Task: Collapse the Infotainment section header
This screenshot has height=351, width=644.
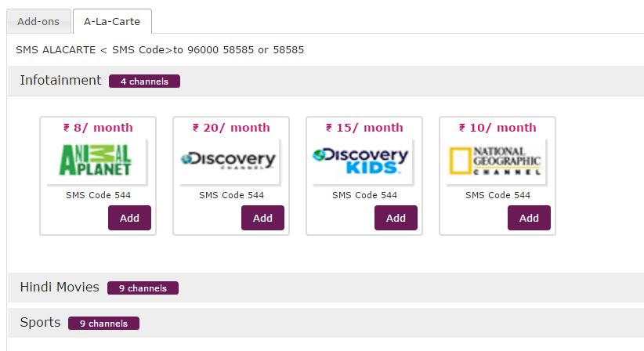Action: (x=60, y=81)
